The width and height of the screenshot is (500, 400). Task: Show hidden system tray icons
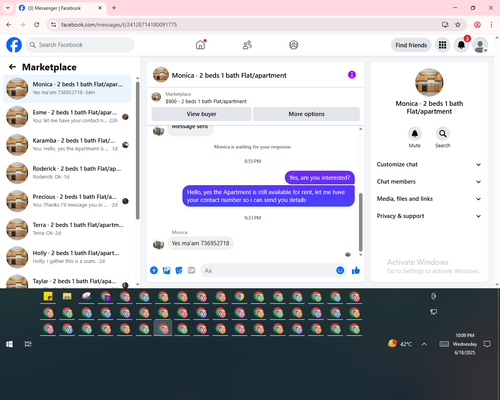[424, 344]
